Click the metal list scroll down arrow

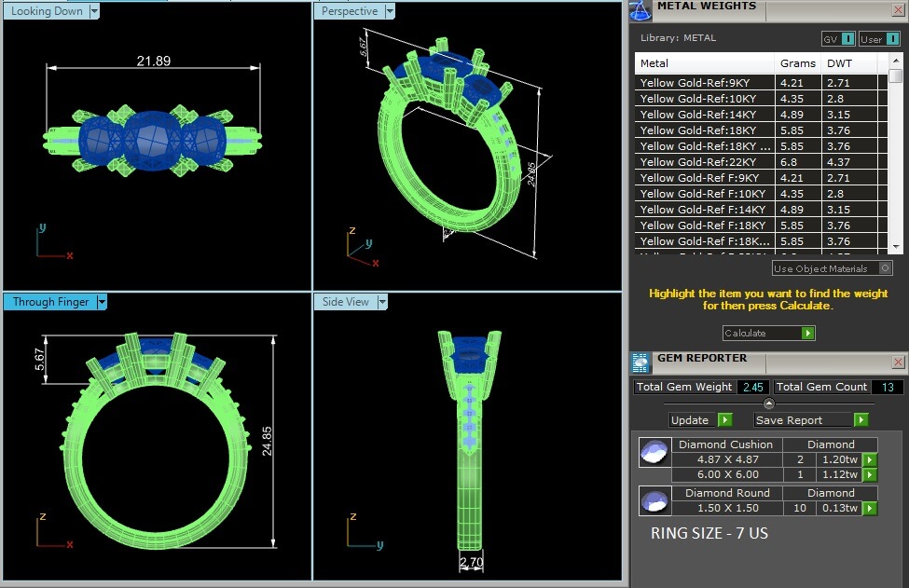click(x=895, y=245)
